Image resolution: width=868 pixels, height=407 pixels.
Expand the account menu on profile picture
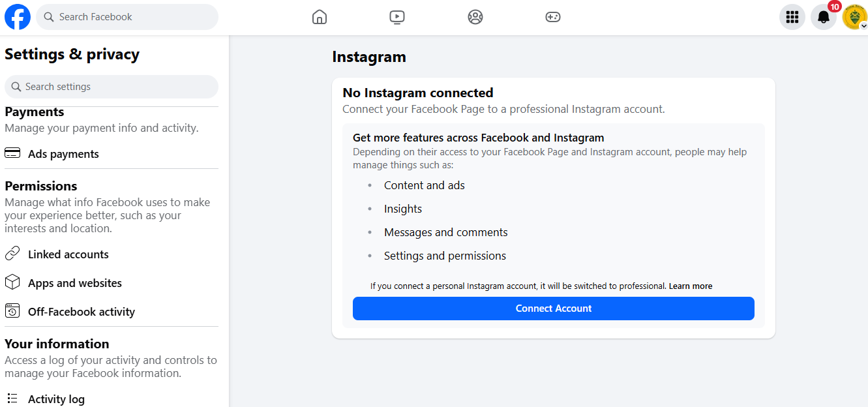(x=855, y=17)
